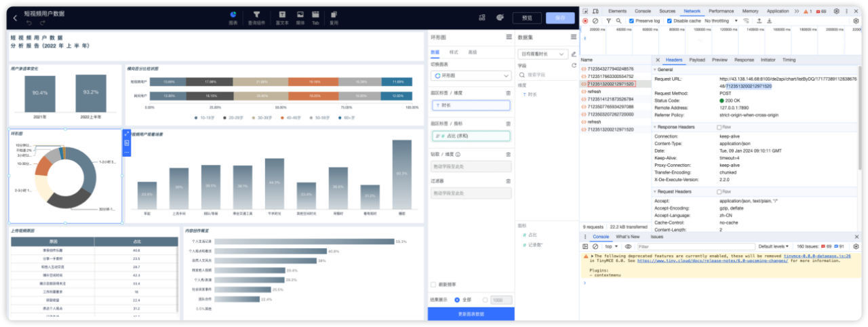
Task: Open console settings gear icon
Action: [x=856, y=246]
